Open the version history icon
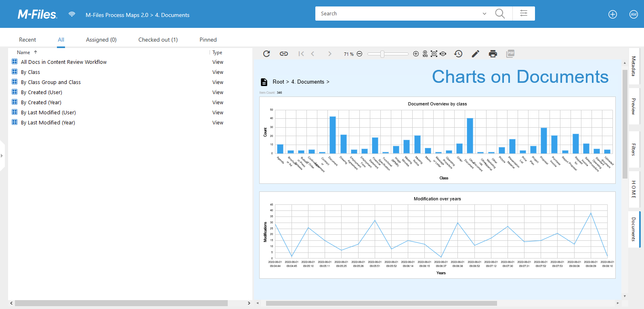The image size is (644, 309). coord(458,54)
